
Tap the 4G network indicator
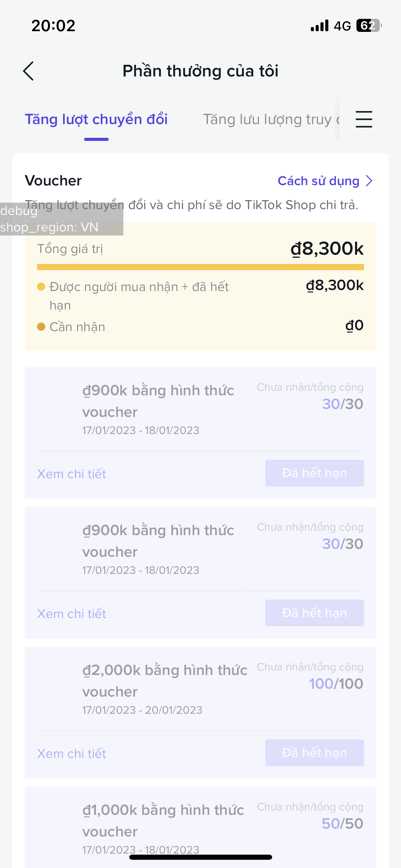pyautogui.click(x=342, y=26)
